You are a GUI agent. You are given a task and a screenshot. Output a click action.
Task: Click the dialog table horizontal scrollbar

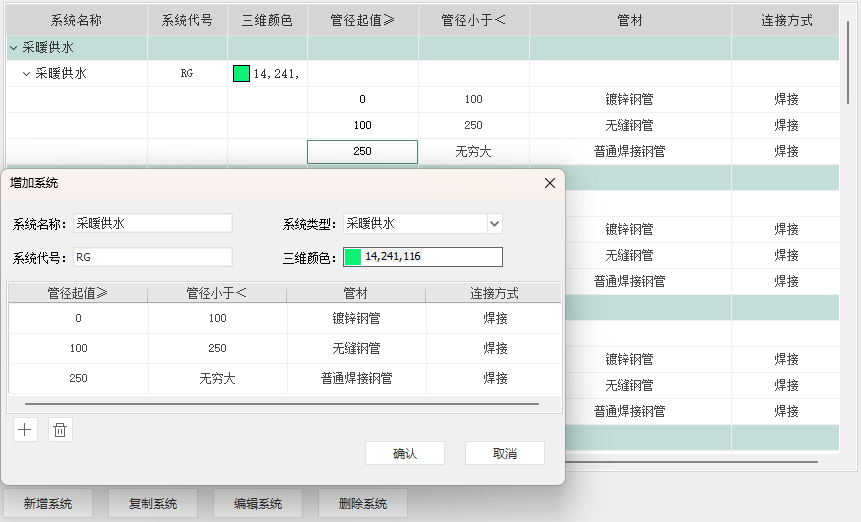point(281,404)
